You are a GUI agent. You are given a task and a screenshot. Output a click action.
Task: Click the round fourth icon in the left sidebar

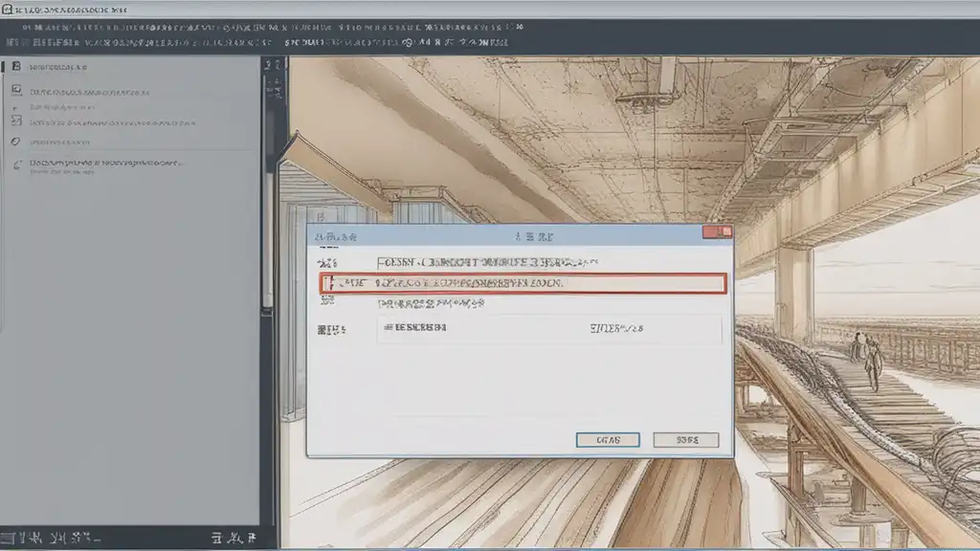[15, 142]
